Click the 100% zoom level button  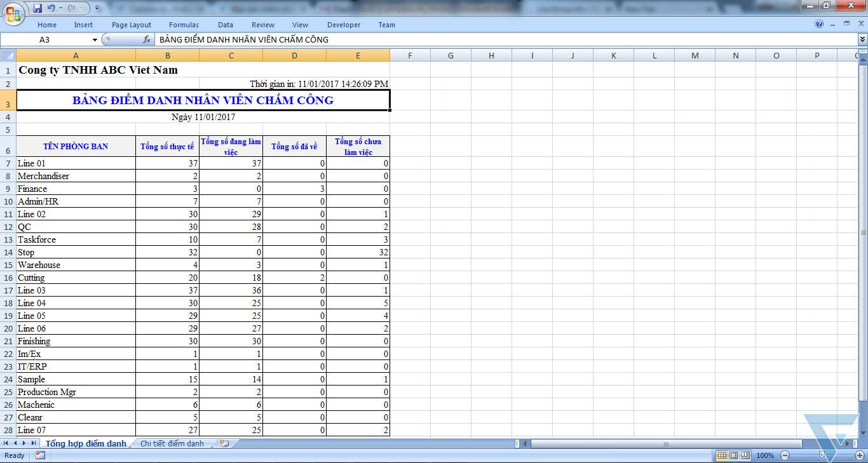pyautogui.click(x=765, y=455)
